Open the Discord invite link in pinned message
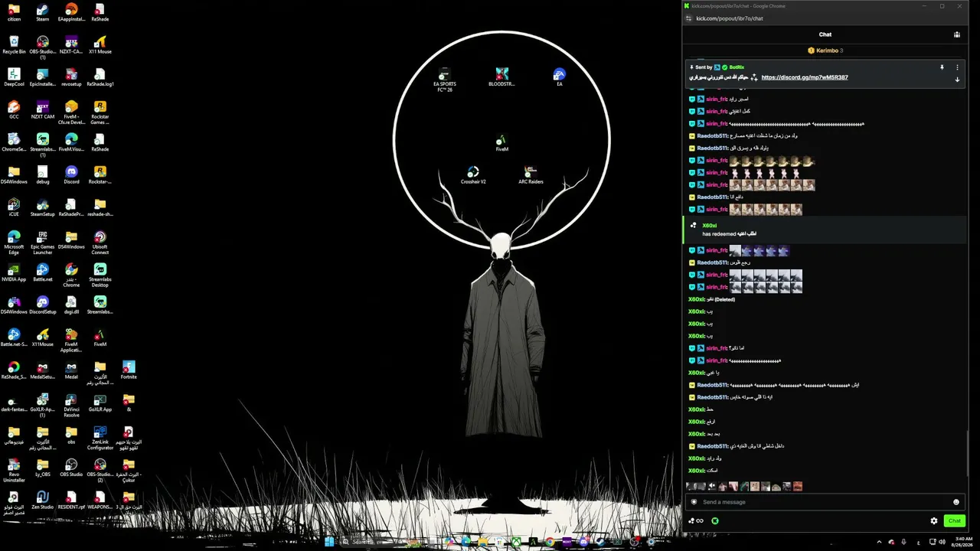This screenshot has height=551, width=980. (805, 77)
